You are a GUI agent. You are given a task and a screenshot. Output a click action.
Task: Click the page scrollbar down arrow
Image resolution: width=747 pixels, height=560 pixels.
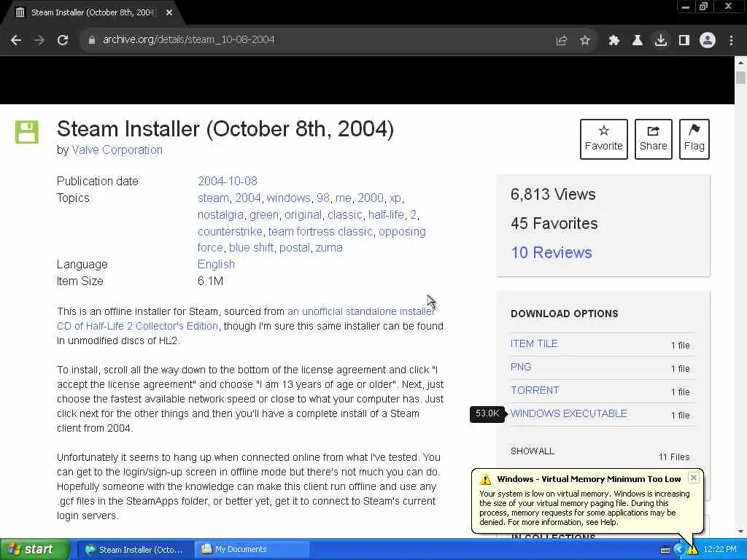pos(741,532)
